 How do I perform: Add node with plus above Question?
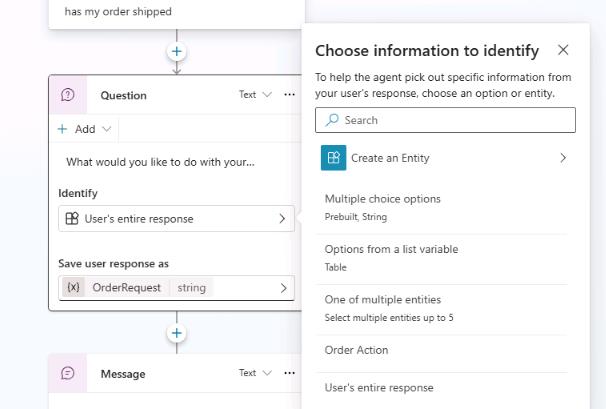[x=177, y=51]
